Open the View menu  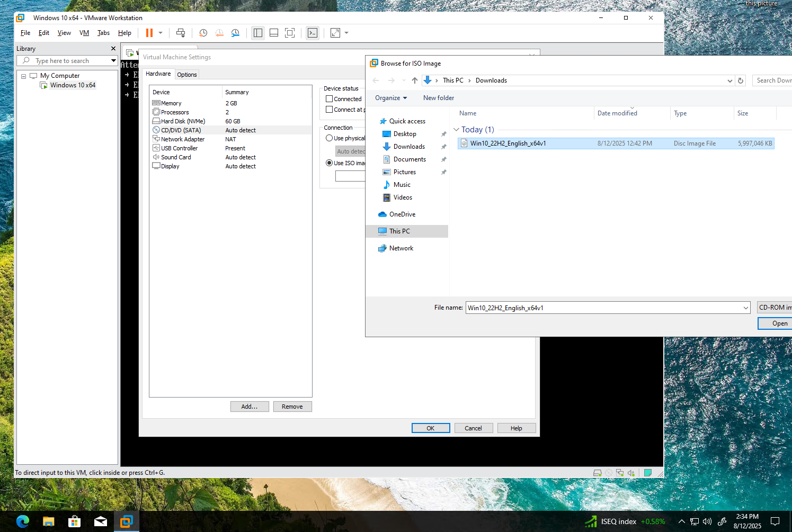[x=64, y=33]
